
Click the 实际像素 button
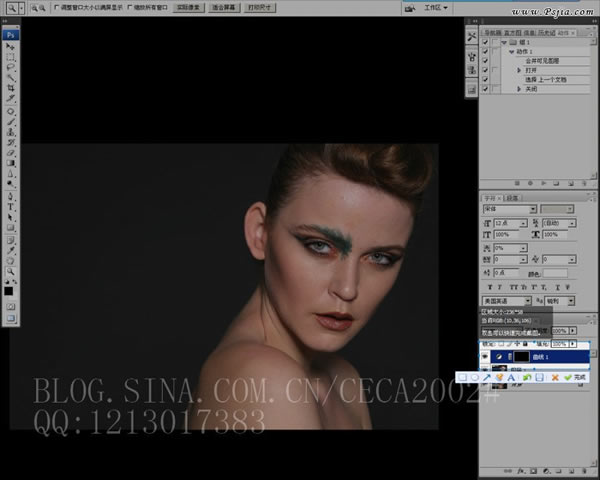[188, 8]
